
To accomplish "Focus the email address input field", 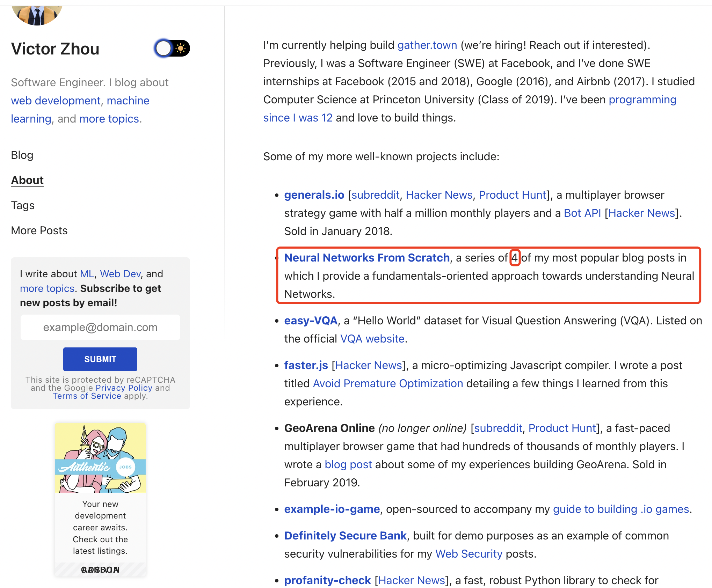I will [100, 327].
